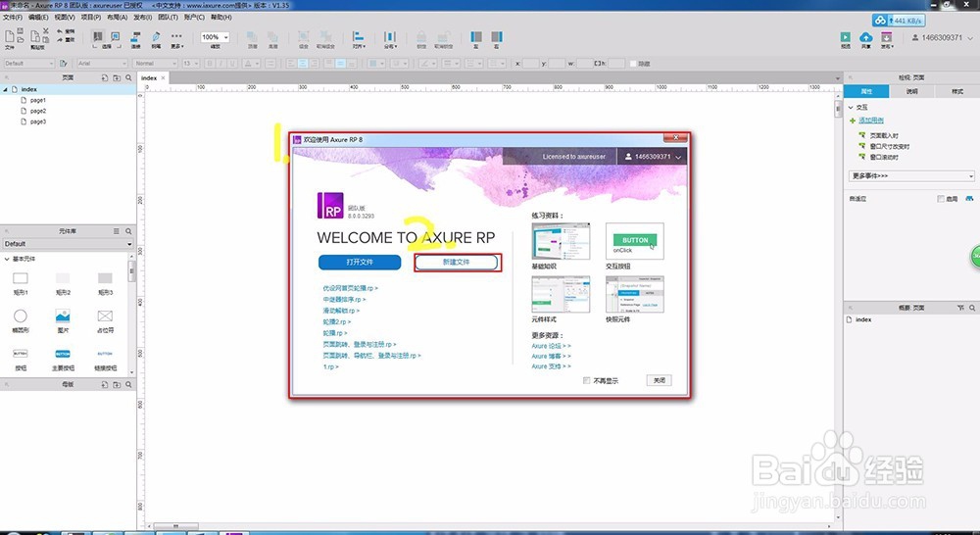Collapse the index page tree arrow
Viewport: 980px width, 535px height.
pos(6,89)
